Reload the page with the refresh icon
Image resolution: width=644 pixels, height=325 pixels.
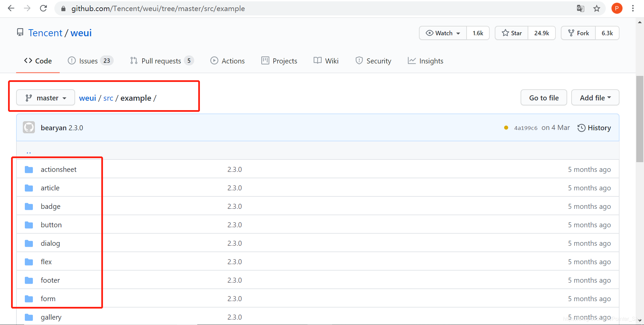pyautogui.click(x=43, y=8)
